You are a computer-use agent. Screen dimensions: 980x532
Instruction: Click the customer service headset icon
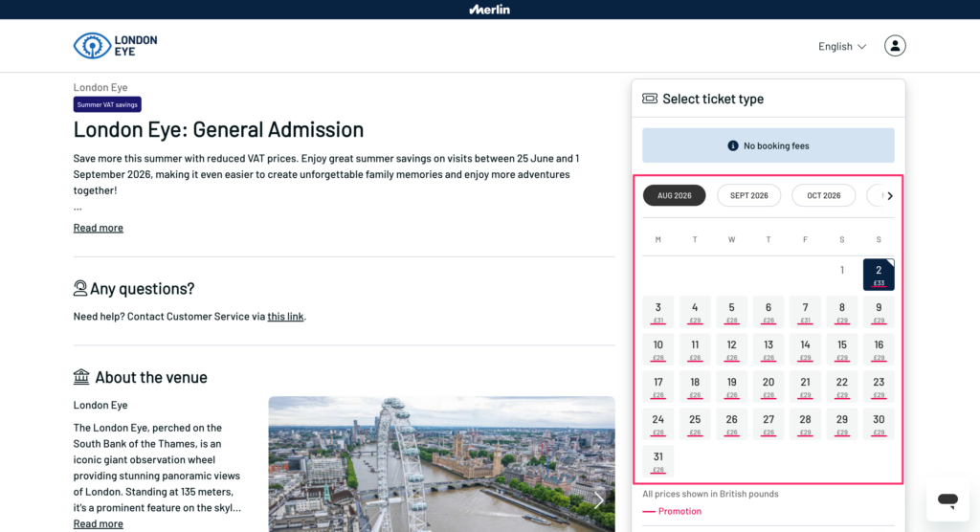tap(80, 288)
